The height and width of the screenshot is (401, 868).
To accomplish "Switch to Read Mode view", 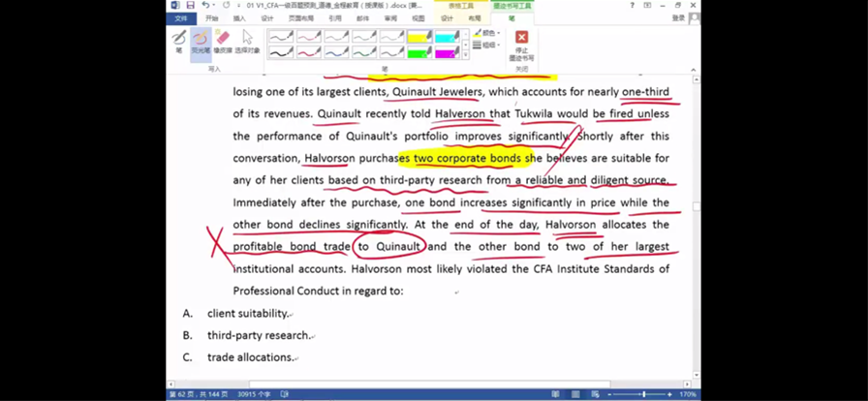I will pyautogui.click(x=555, y=394).
